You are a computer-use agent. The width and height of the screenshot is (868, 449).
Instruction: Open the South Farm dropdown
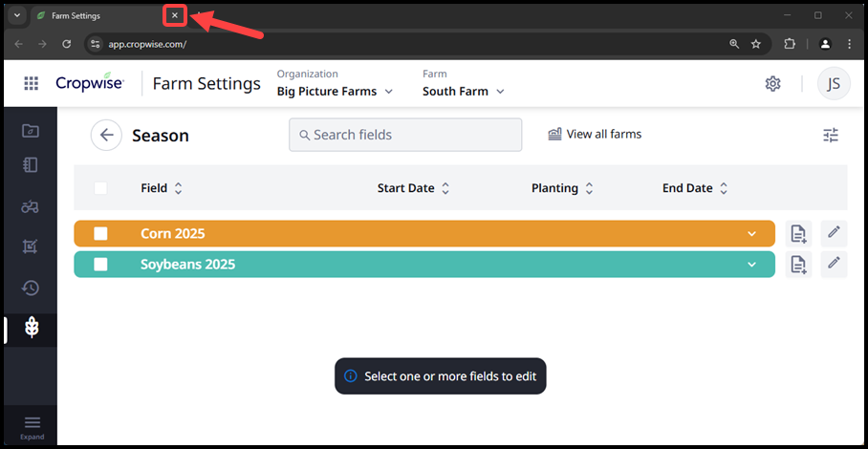464,92
